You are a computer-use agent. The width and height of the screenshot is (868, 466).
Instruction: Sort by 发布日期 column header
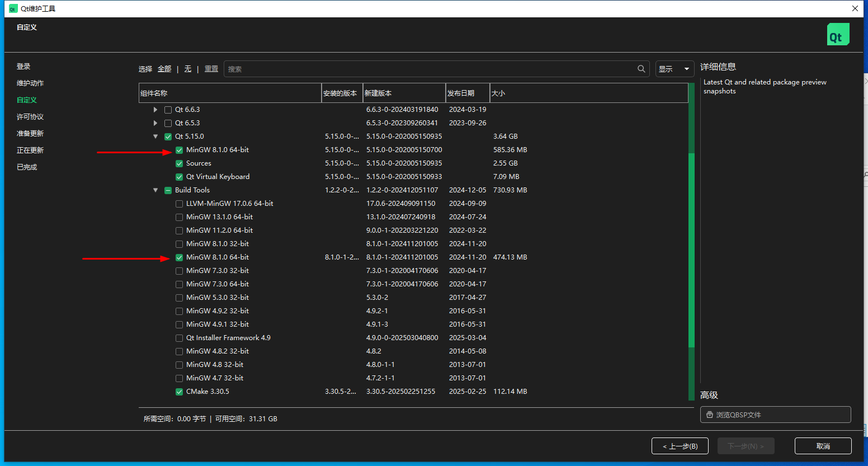pyautogui.click(x=468, y=93)
